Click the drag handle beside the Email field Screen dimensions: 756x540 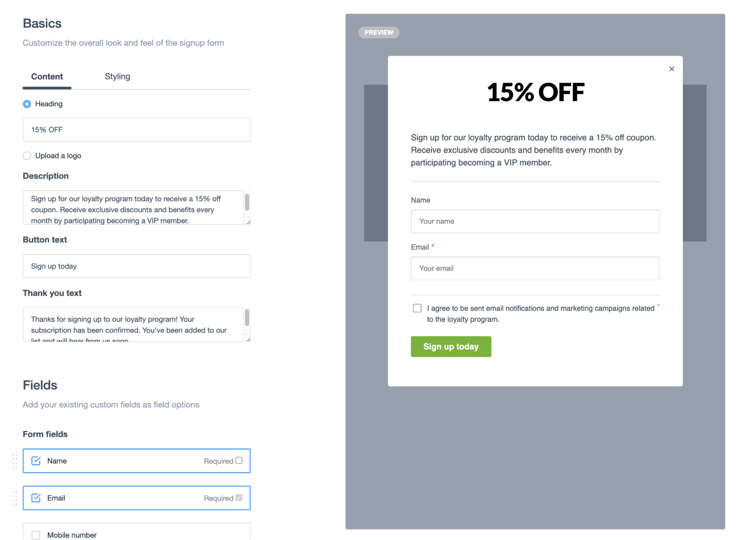point(15,498)
